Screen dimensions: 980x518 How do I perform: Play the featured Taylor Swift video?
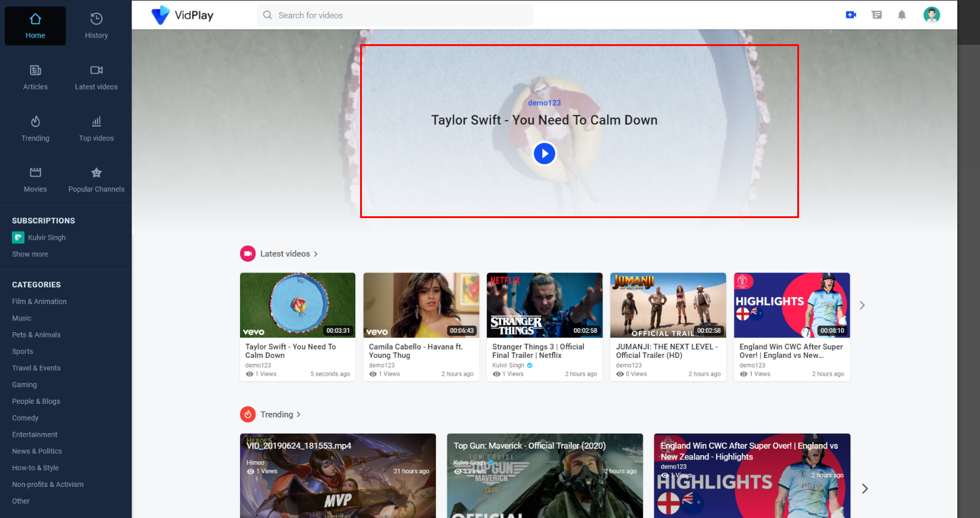click(x=544, y=154)
